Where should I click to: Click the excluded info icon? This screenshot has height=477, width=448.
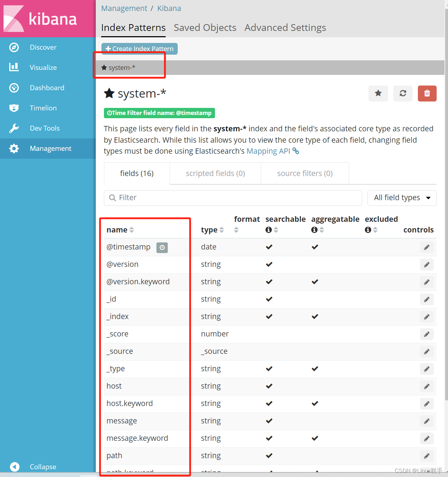(368, 230)
